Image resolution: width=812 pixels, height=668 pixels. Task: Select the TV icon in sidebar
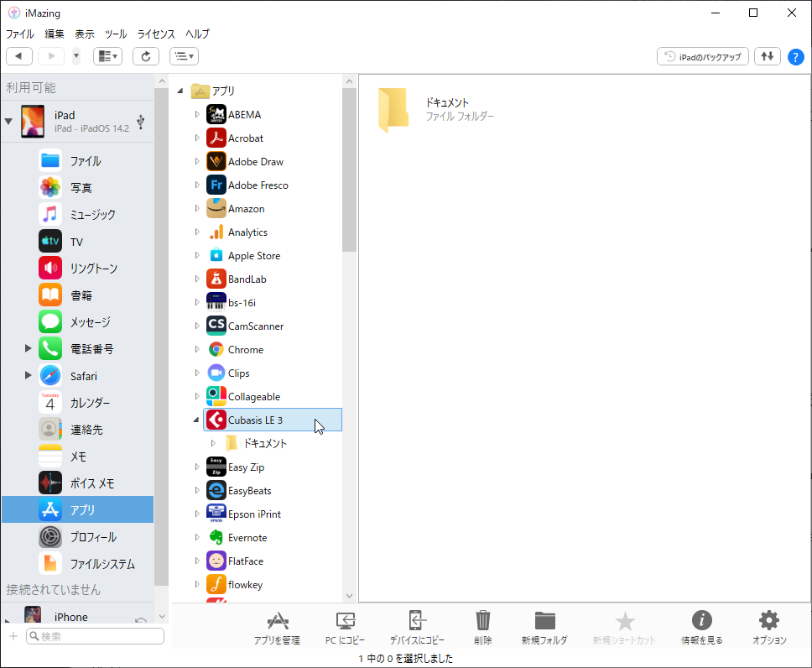tap(50, 241)
